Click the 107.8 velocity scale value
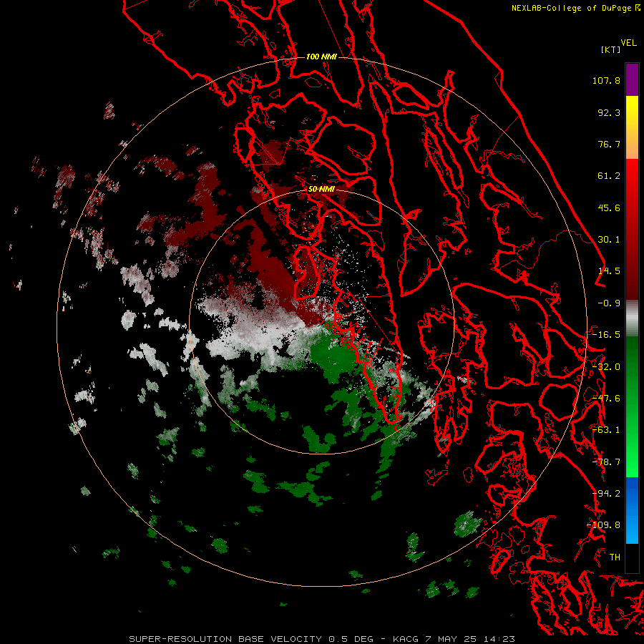644x644 pixels. (606, 80)
